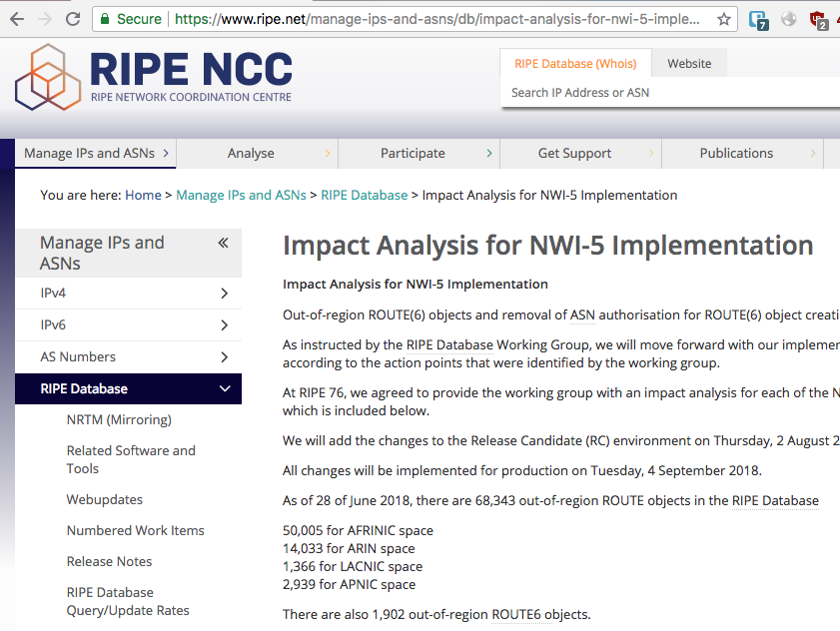
Task: Click the Search IP Address or ASN field
Action: (659, 93)
